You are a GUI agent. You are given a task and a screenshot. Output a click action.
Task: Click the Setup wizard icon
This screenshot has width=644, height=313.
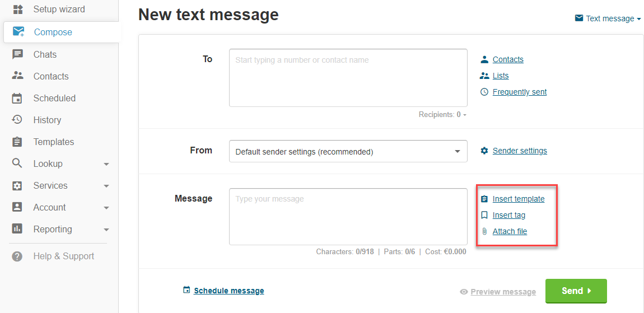click(x=17, y=10)
